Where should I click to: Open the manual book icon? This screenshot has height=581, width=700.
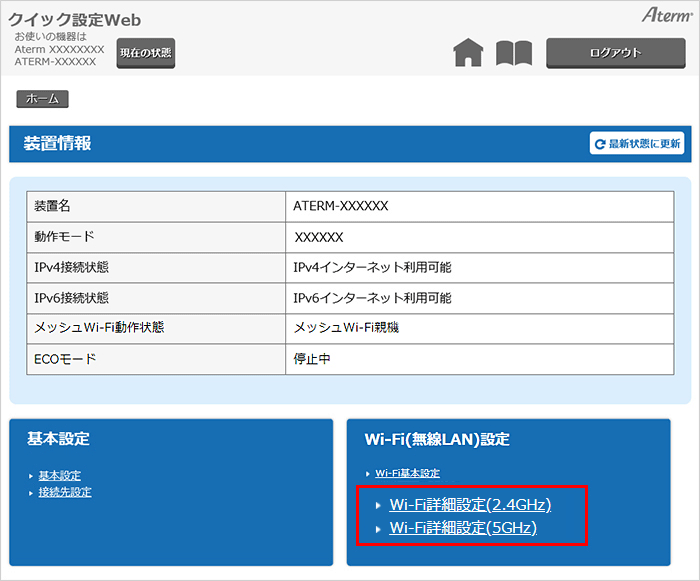pos(514,53)
